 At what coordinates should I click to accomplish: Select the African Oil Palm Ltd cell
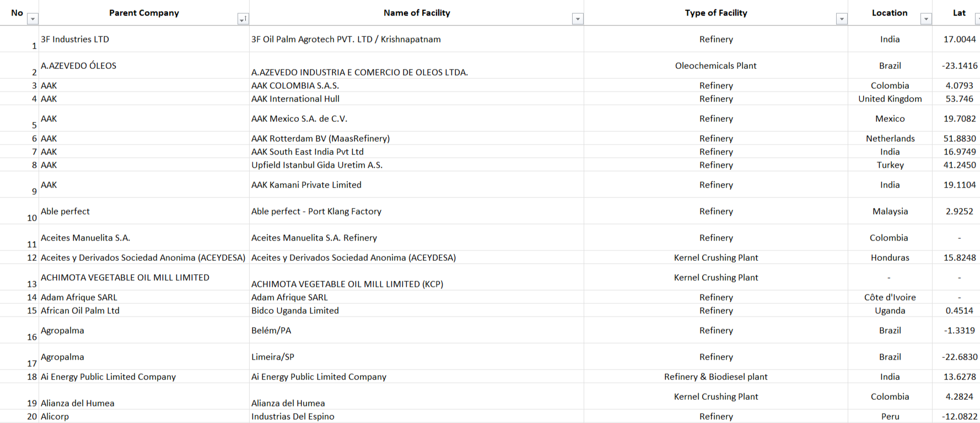[144, 310]
